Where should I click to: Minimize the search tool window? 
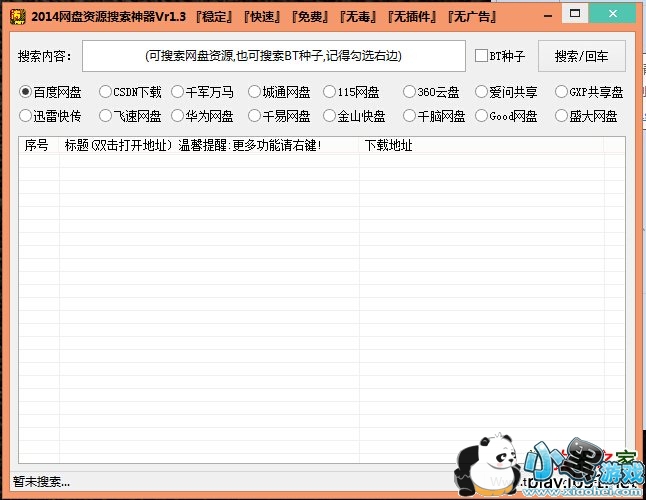pos(548,16)
